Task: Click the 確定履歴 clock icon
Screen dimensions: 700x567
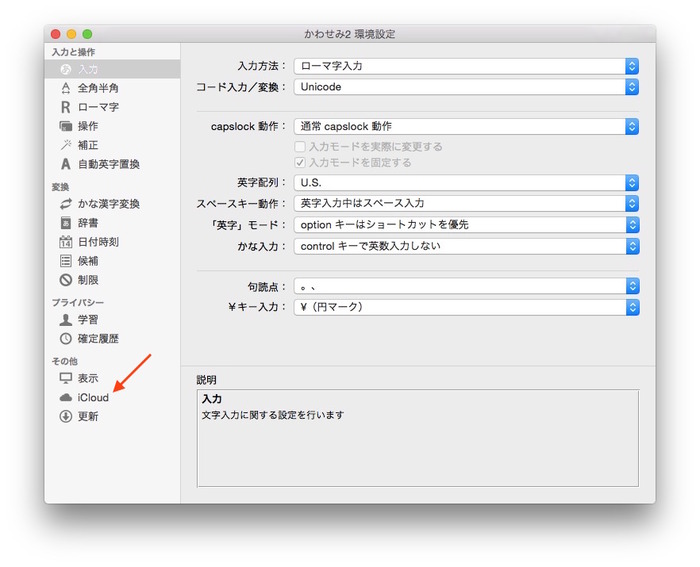Action: tap(66, 339)
